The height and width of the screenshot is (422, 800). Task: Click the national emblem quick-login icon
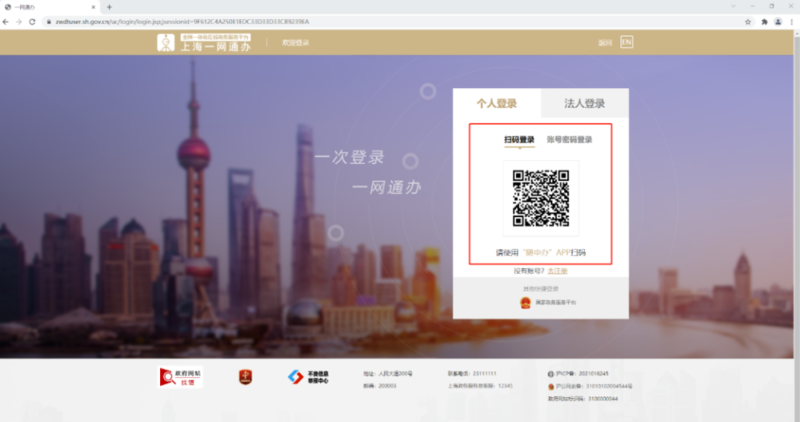[x=525, y=303]
